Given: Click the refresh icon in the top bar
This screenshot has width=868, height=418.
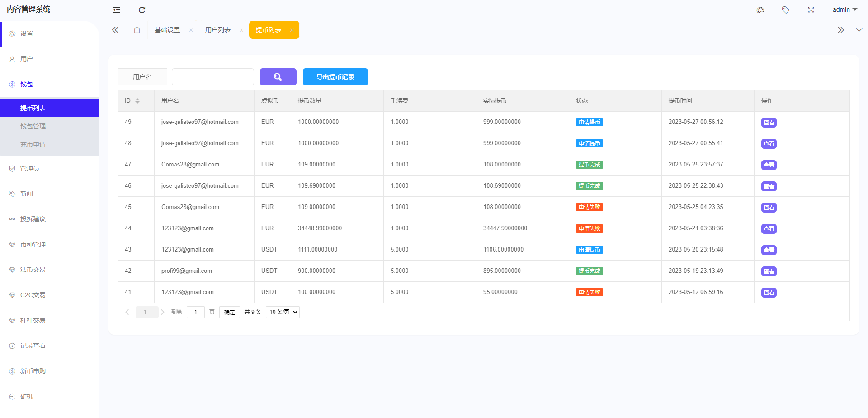Looking at the screenshot, I should [142, 10].
